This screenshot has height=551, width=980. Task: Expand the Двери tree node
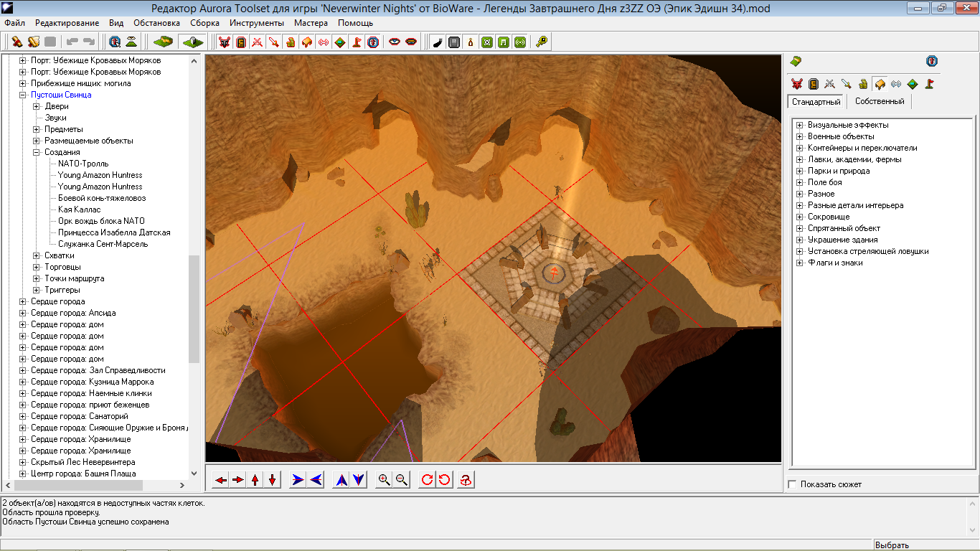click(x=37, y=106)
